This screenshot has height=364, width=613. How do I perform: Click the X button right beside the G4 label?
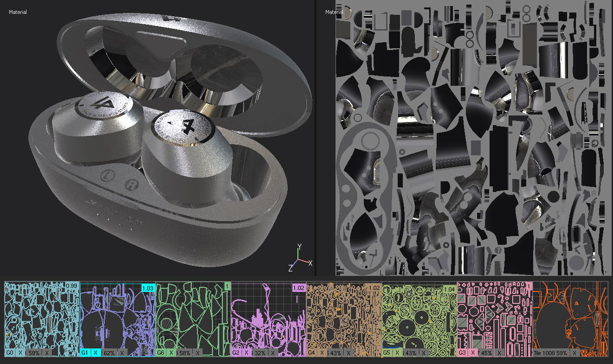click(x=322, y=353)
